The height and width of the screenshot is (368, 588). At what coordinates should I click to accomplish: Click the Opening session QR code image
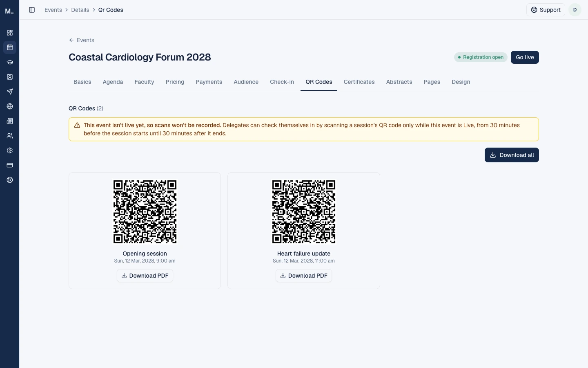click(x=145, y=212)
